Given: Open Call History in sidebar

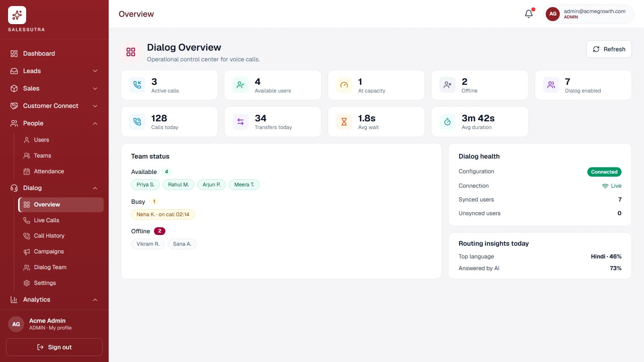Looking at the screenshot, I should (x=61, y=236).
